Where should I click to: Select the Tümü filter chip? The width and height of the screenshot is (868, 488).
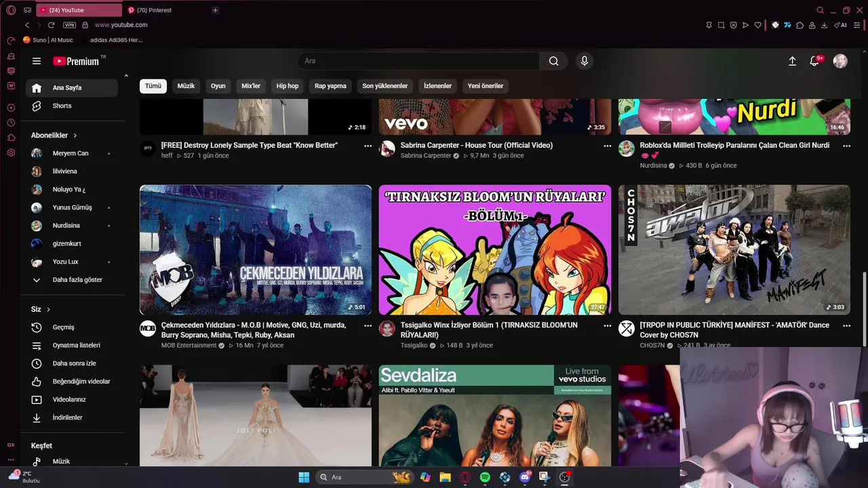point(153,86)
